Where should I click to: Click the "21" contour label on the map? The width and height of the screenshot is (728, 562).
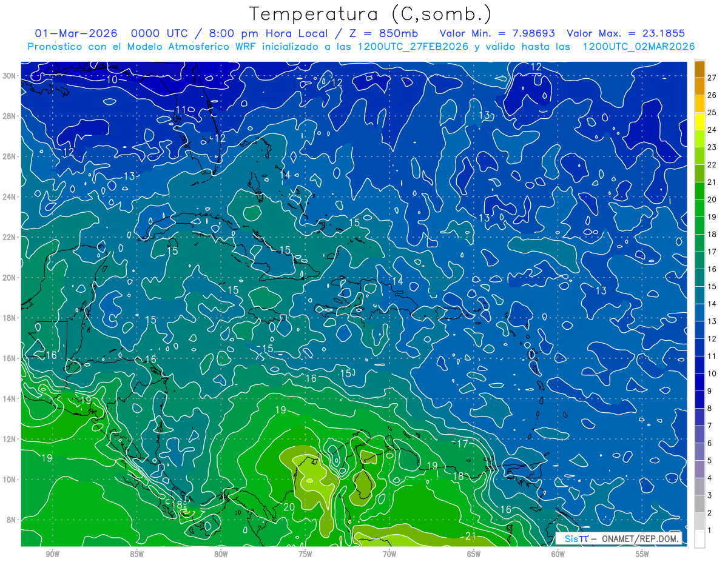tap(470, 535)
